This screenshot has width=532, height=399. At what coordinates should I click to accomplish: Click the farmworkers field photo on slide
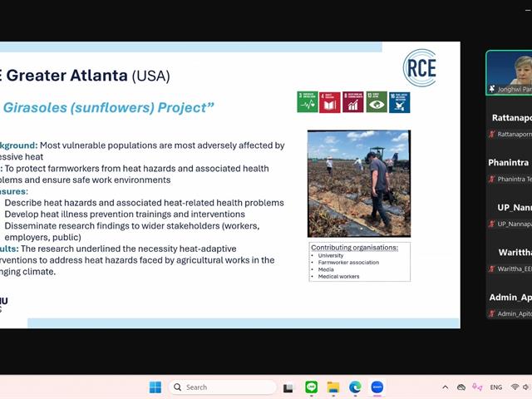click(x=359, y=184)
